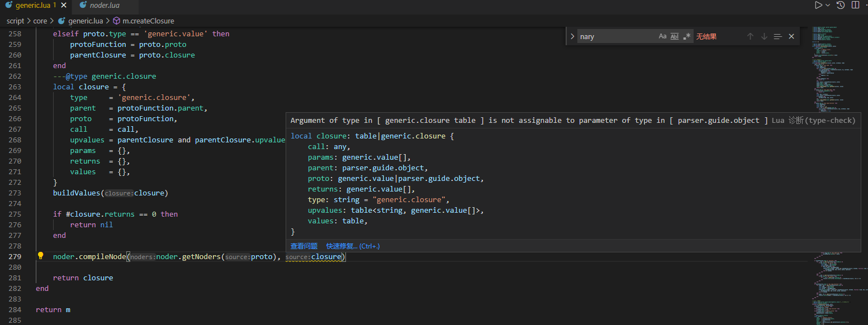
Task: Split the editor using the split icon
Action: coord(856,5)
